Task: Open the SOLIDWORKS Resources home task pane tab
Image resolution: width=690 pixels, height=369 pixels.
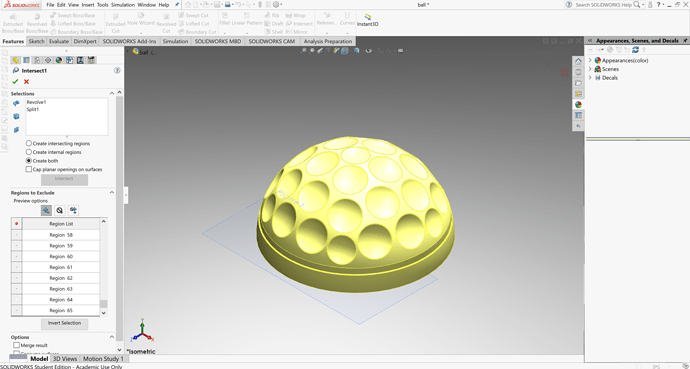Action: click(578, 61)
